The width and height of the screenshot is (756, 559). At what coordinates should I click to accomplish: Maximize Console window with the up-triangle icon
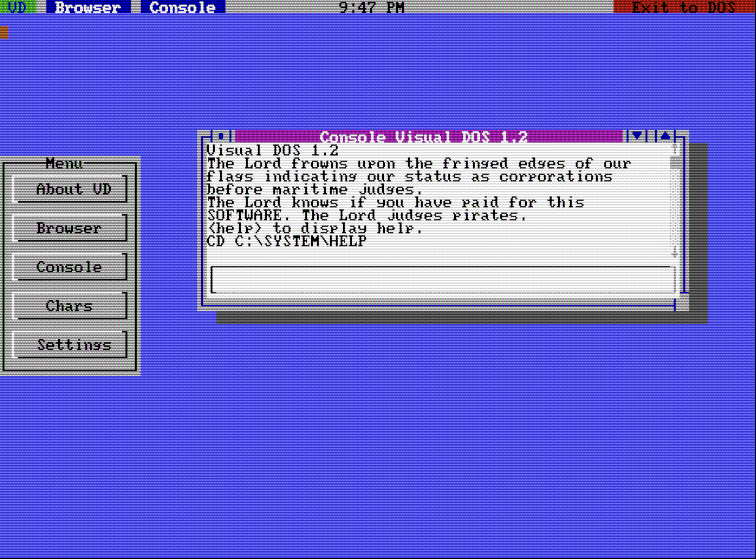665,136
